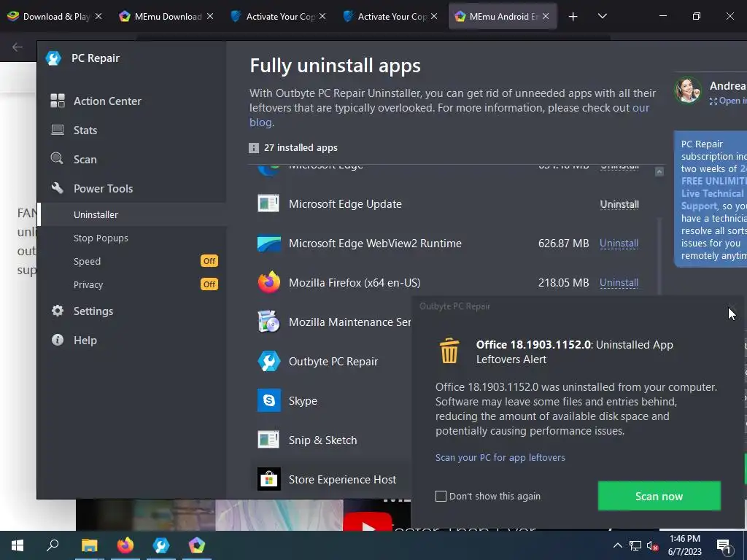Close the Leftovers Alert popup
Viewport: 747px width, 560px height.
click(732, 307)
